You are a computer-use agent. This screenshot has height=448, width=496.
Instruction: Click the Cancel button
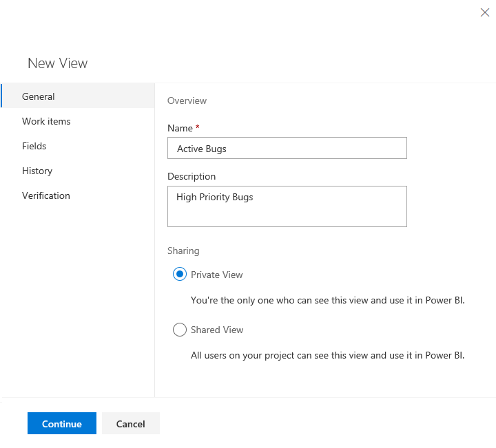click(131, 423)
